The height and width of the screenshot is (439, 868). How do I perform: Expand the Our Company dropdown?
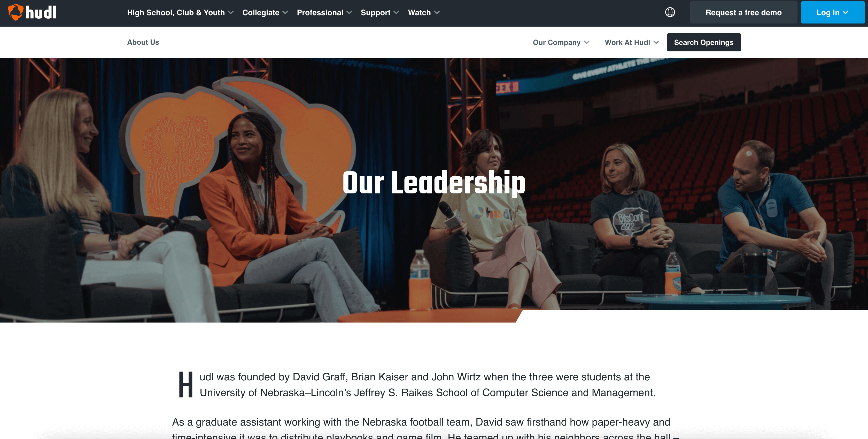pyautogui.click(x=561, y=42)
